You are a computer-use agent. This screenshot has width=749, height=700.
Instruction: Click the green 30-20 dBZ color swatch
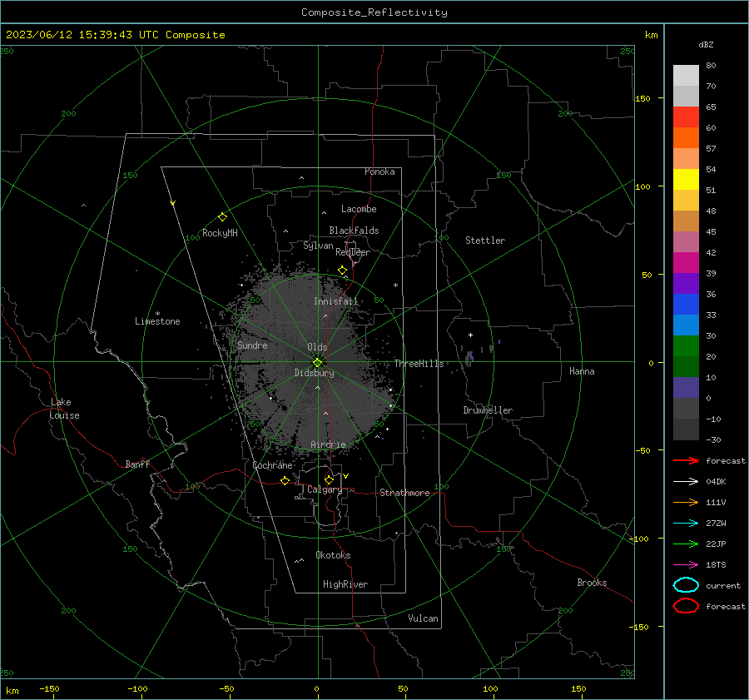point(686,346)
